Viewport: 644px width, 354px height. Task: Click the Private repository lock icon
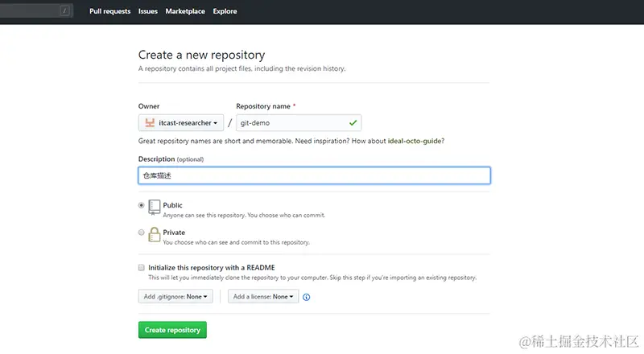(x=155, y=234)
